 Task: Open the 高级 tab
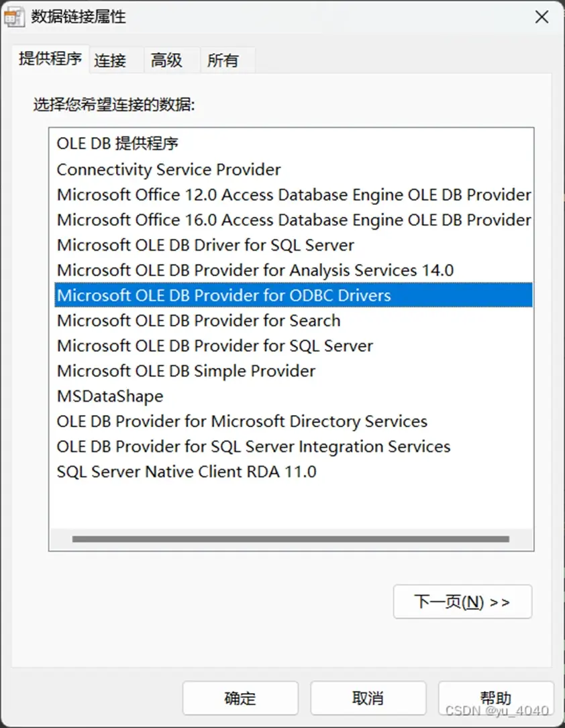click(x=166, y=60)
